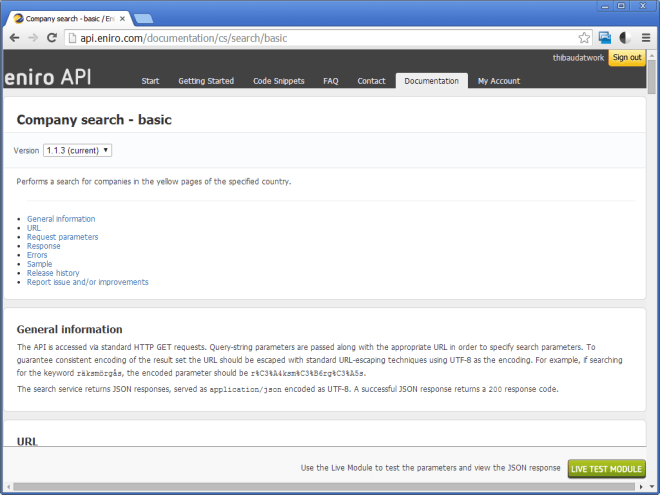Click the half-circle contrast extension icon

625,37
